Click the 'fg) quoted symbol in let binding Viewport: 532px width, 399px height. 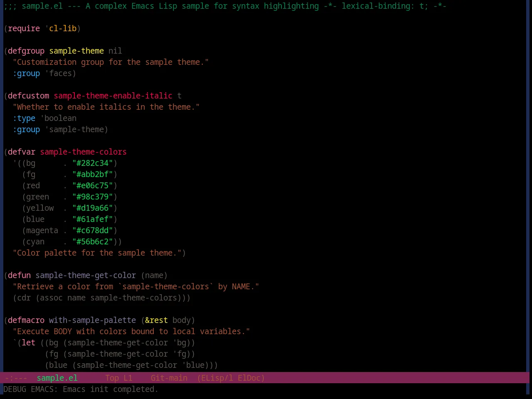click(182, 354)
